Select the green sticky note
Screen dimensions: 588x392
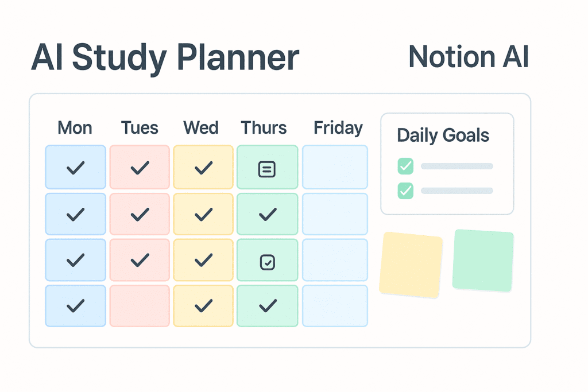pyautogui.click(x=483, y=260)
